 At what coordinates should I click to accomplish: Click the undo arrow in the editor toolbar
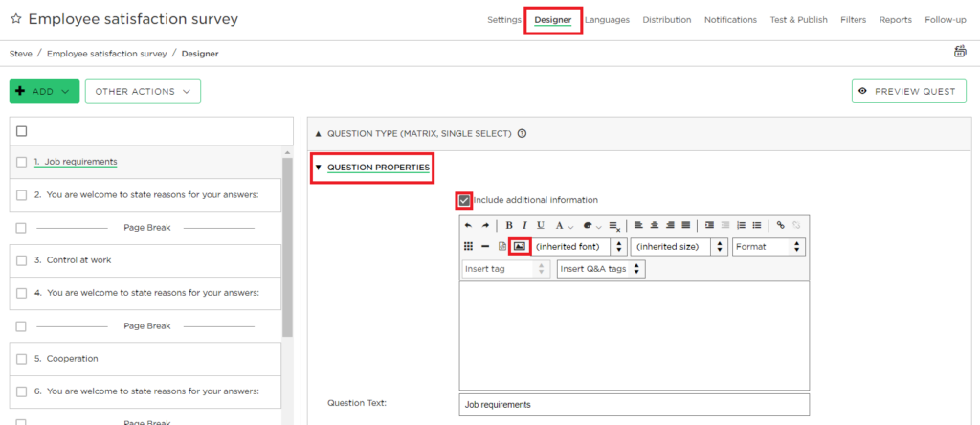coord(468,225)
